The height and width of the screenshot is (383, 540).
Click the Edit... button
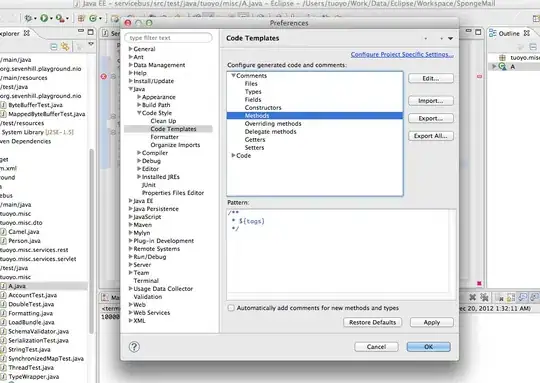pyautogui.click(x=430, y=79)
